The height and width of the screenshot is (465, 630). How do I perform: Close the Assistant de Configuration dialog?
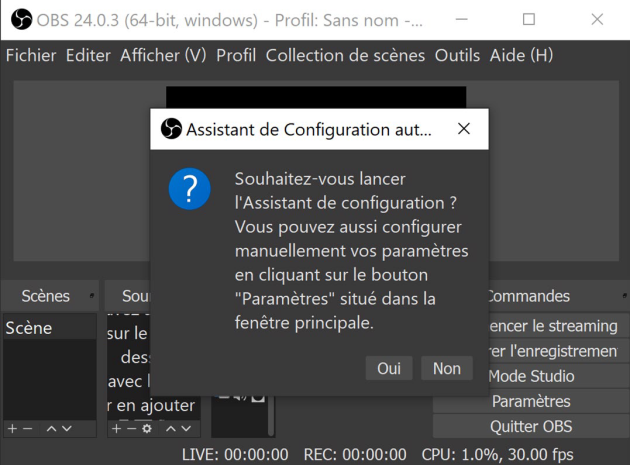point(464,129)
